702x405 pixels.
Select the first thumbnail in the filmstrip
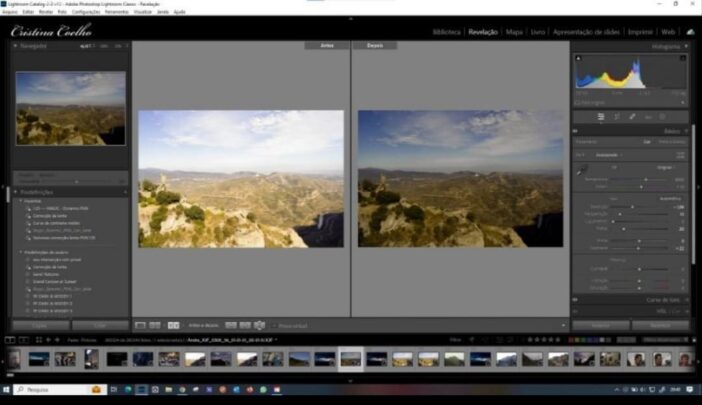click(39, 358)
